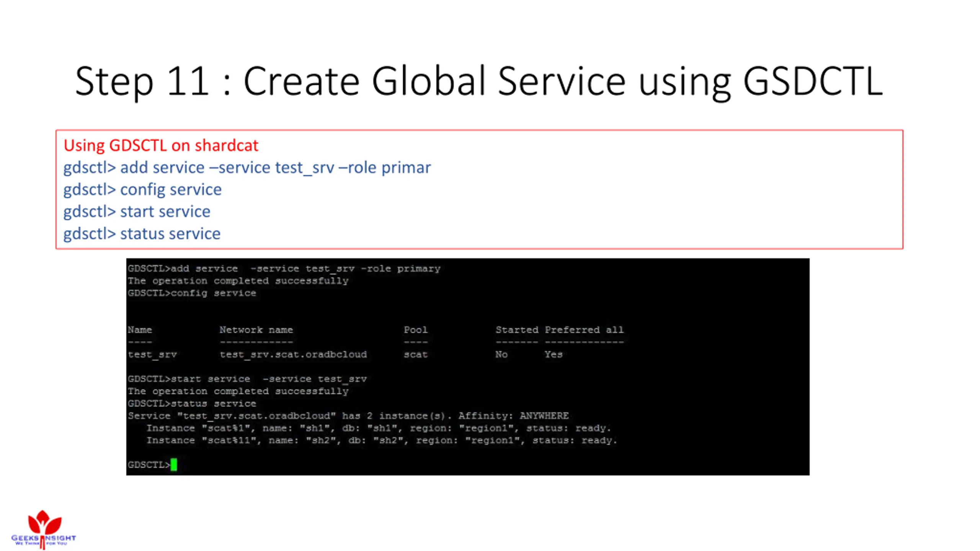
Task: Click the green cursor at the GDSCTL prompt
Action: (x=174, y=465)
